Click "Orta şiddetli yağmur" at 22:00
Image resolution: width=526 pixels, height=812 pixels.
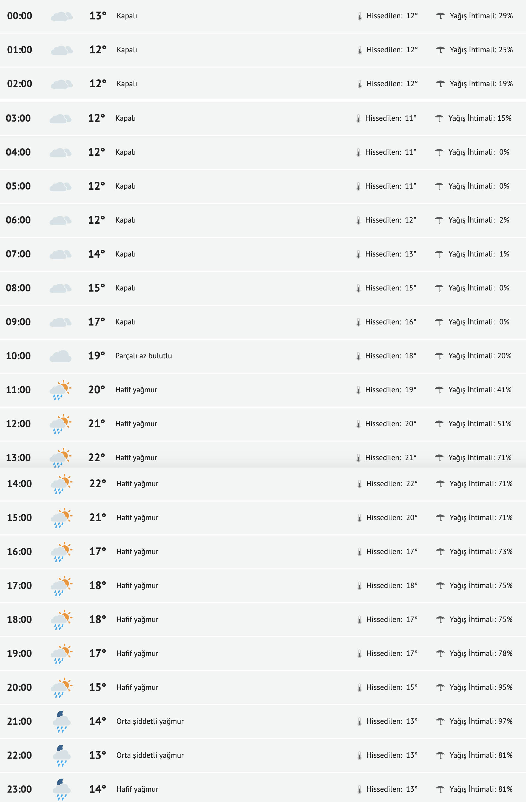(150, 755)
